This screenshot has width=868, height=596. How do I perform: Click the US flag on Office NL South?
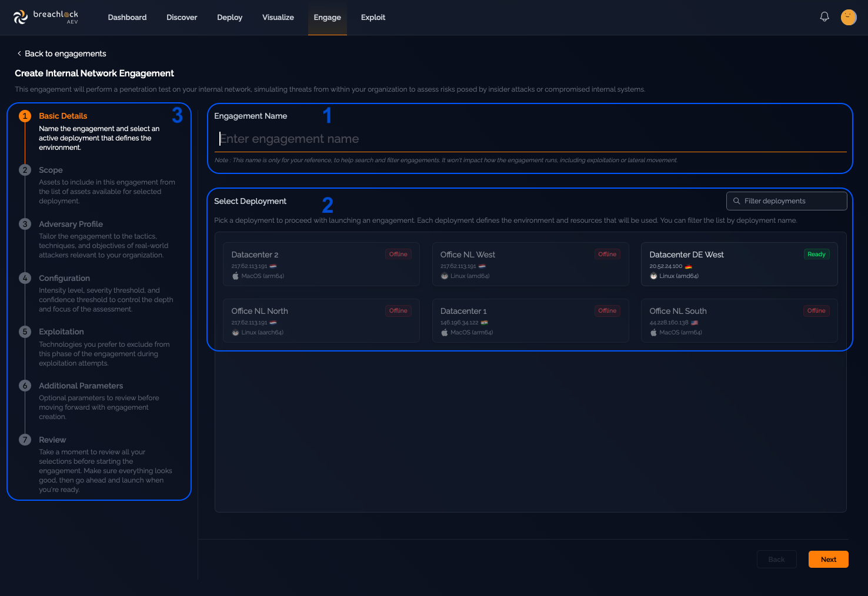point(695,323)
